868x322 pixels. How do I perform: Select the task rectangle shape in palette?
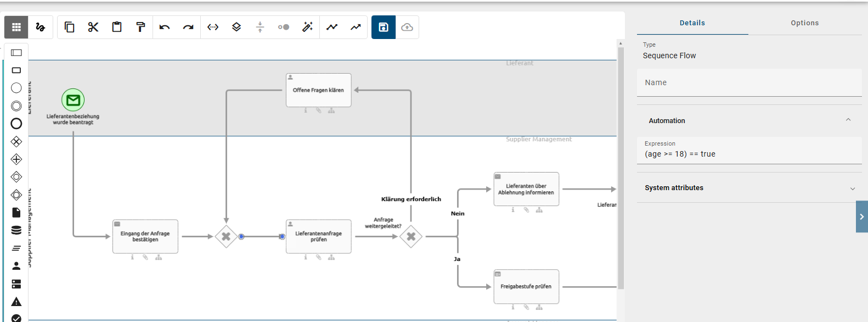click(x=16, y=70)
